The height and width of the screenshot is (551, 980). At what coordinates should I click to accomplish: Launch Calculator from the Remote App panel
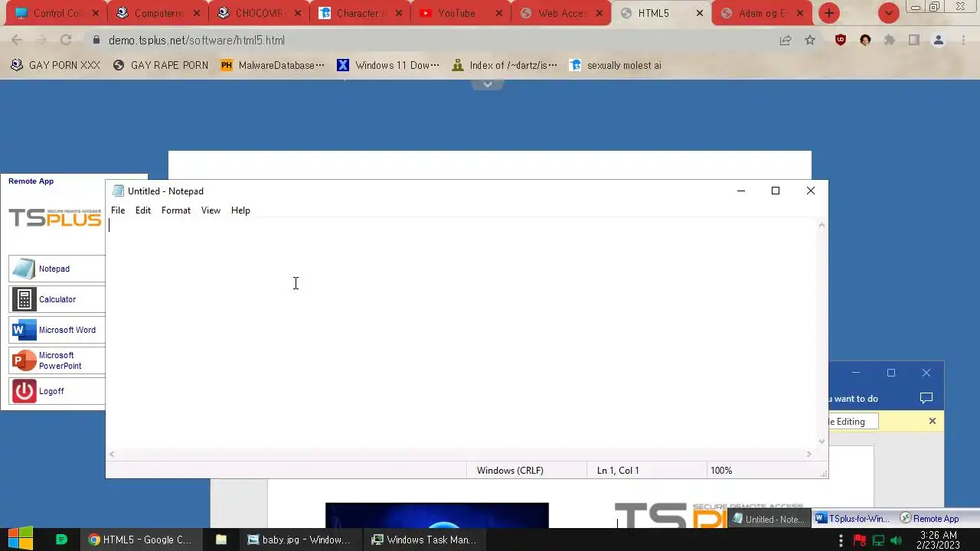coord(57,299)
